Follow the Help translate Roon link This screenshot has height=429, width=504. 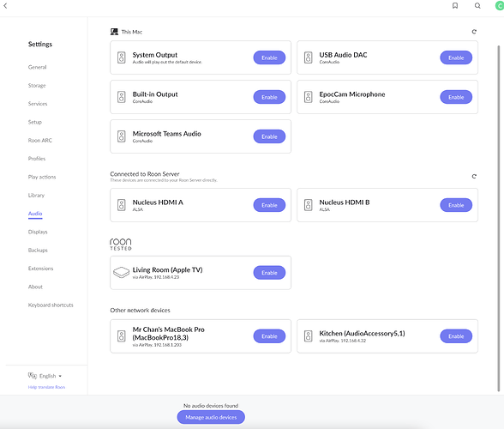click(46, 387)
